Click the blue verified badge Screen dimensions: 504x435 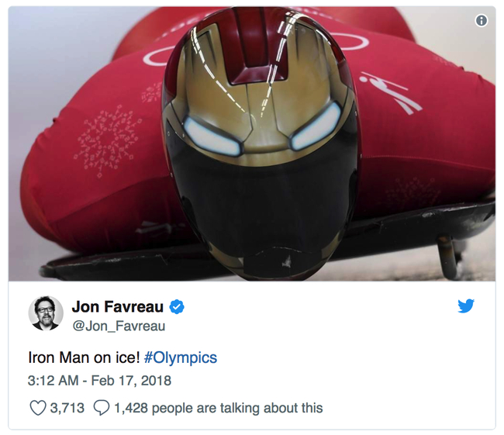click(178, 308)
